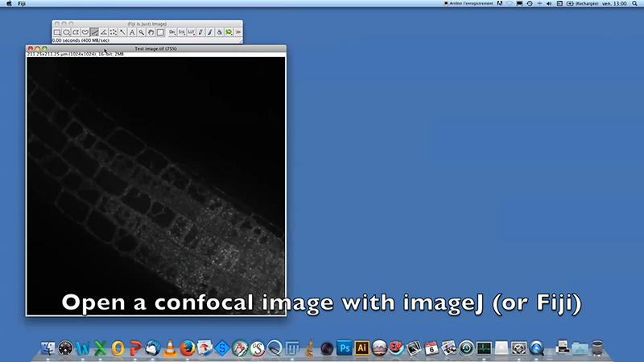
Task: Open Calendar from the dock
Action: click(431, 348)
